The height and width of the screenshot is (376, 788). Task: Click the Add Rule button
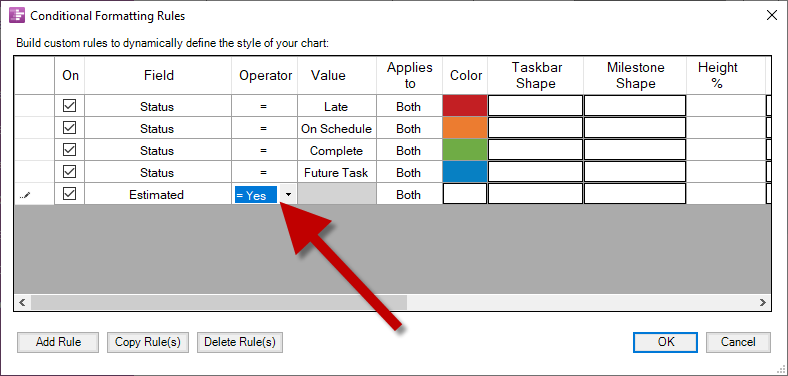click(x=58, y=342)
